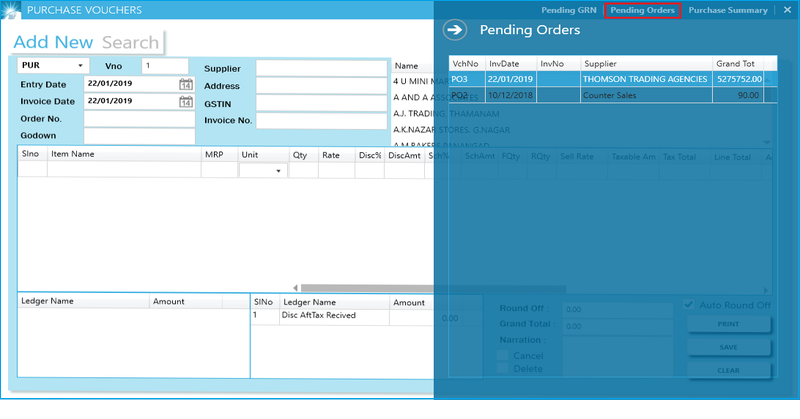Viewport: 800px width, 419px height.
Task: Click the Item Name cell in first row
Action: (x=124, y=169)
